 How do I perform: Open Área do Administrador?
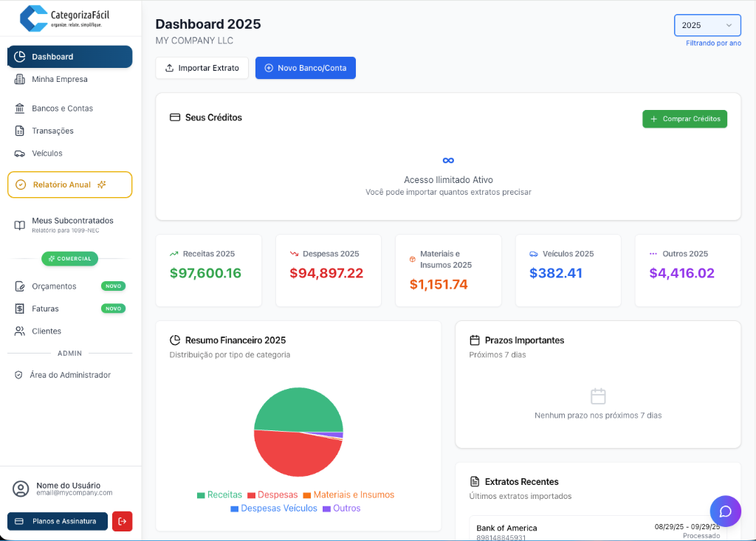pyautogui.click(x=70, y=375)
